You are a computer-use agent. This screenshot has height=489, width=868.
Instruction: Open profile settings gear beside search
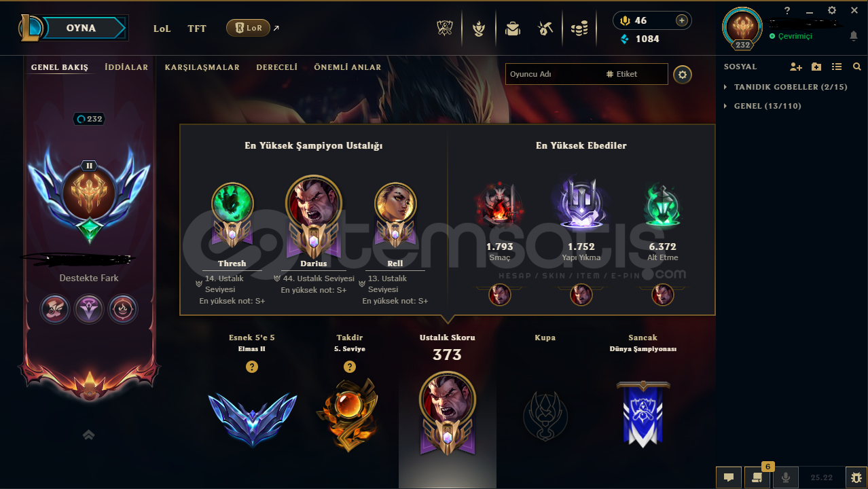pos(683,75)
